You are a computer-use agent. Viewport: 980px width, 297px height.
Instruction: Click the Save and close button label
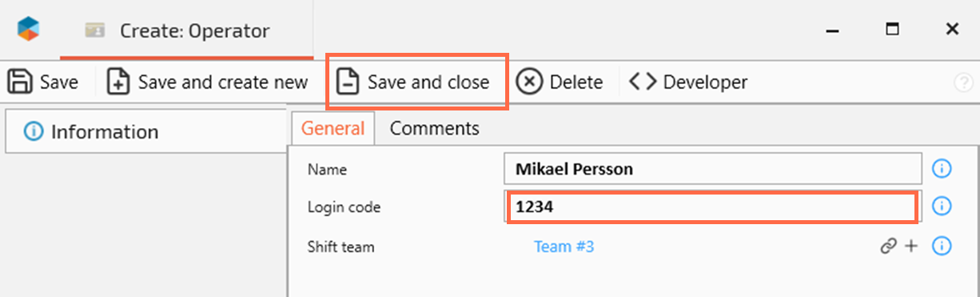pyautogui.click(x=428, y=82)
